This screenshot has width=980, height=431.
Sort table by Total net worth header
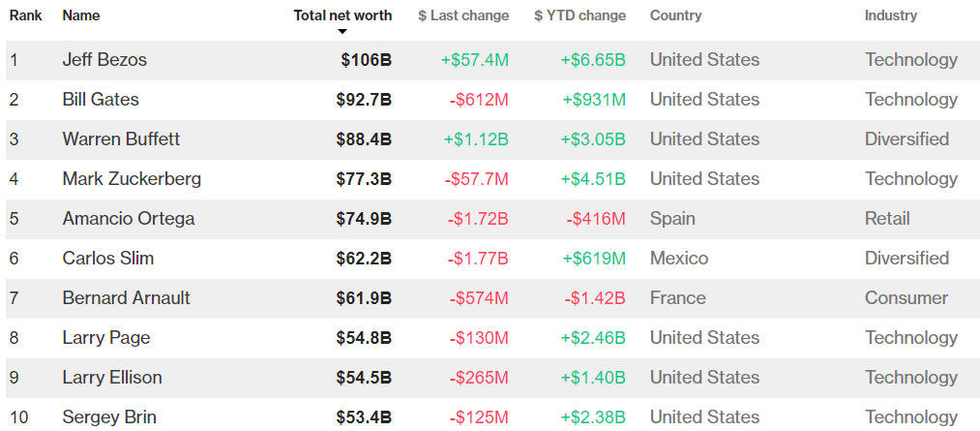click(342, 15)
